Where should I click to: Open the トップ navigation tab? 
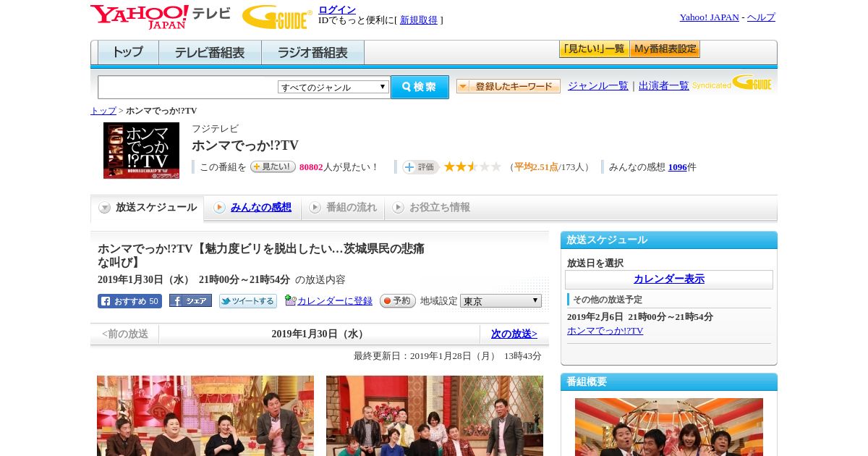128,53
